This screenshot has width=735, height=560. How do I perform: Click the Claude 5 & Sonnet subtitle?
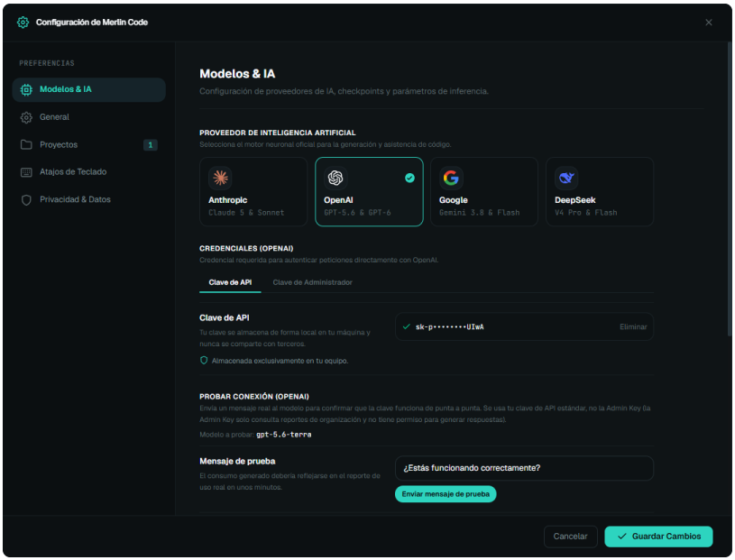point(246,213)
